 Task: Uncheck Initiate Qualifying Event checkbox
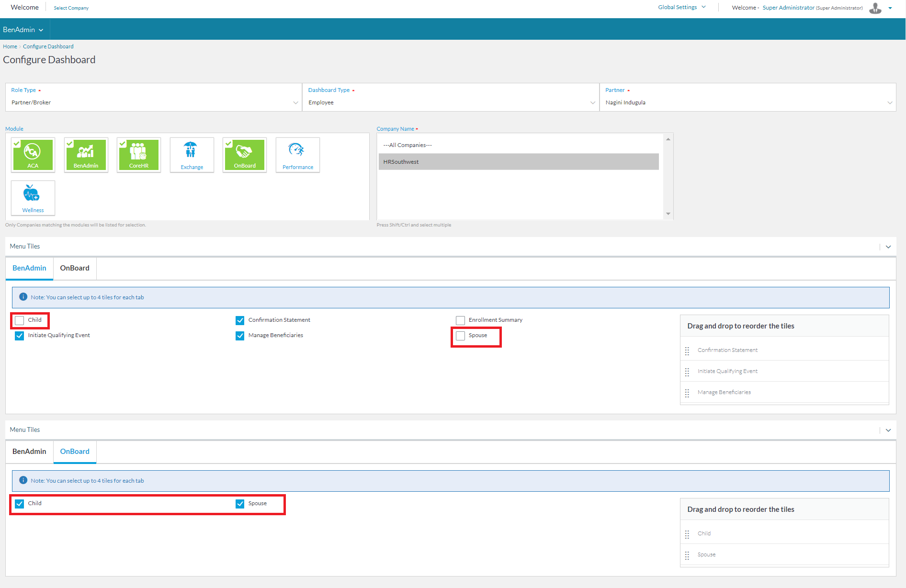(20, 336)
